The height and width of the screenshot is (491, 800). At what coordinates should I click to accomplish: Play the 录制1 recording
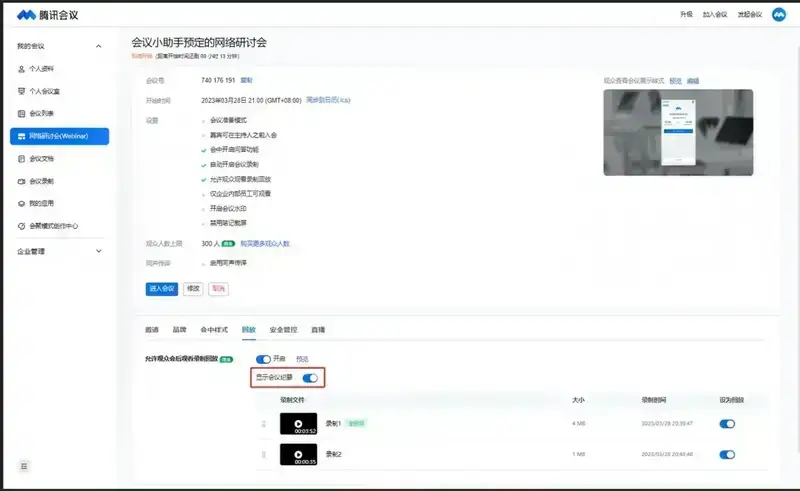[298, 424]
